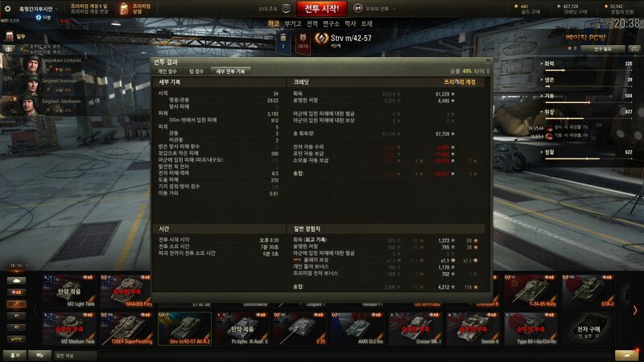The height and width of the screenshot is (362, 644).
Task: Select the T26E4 SuperPershing tank thumbnail
Action: point(127,328)
